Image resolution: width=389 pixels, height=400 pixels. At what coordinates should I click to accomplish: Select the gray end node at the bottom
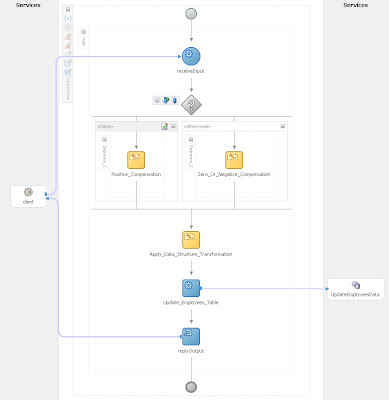coord(191,387)
